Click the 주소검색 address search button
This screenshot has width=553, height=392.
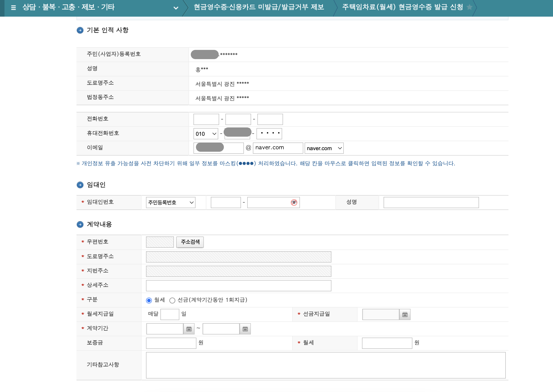[190, 242]
